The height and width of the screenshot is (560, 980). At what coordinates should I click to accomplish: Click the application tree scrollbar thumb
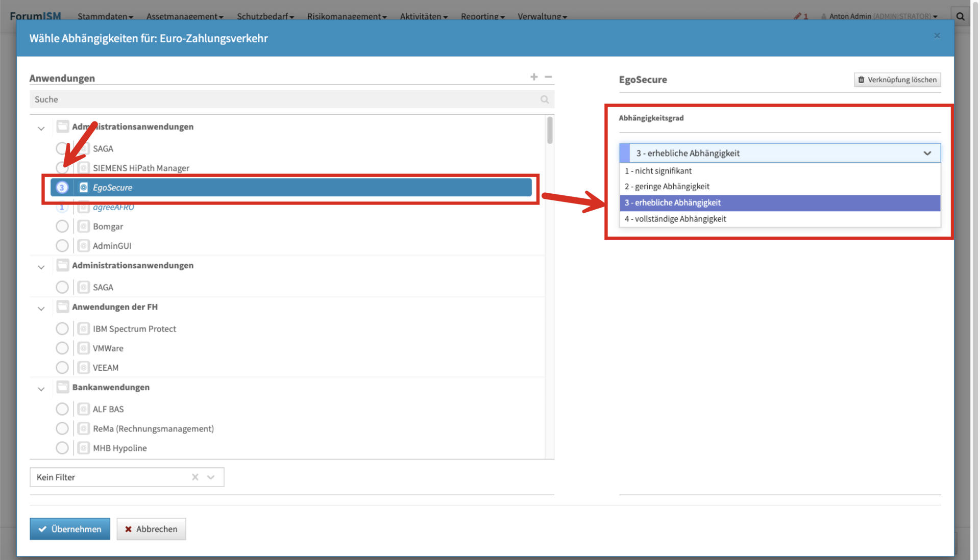(x=550, y=131)
